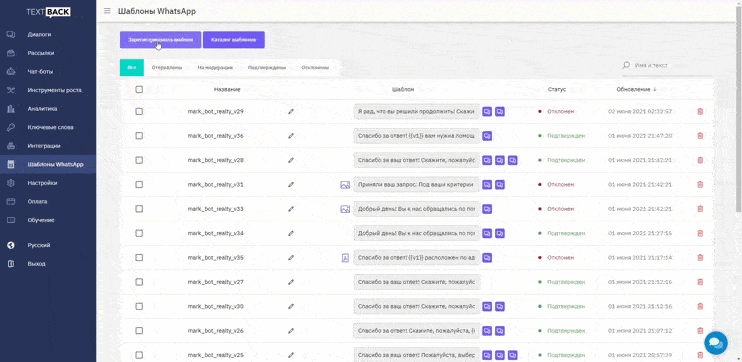Viewport: 742px width, 362px height.
Task: Open the document attachment icon of mark_bot_realty_v35
Action: click(345, 258)
